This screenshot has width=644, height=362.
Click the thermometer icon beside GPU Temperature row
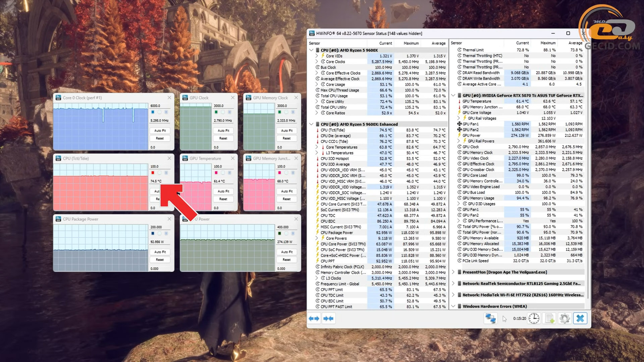[460, 101]
